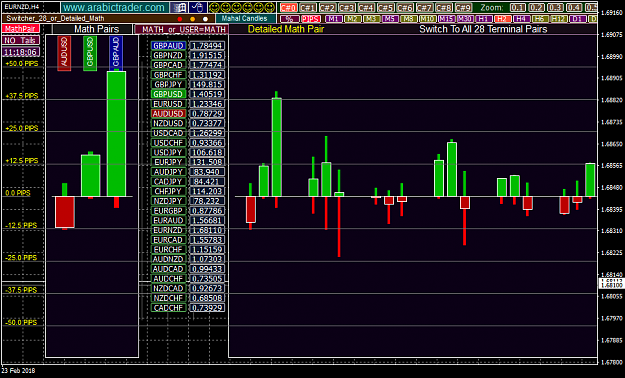
Task: Click the orange dot in Switcher bar
Action: point(193,19)
